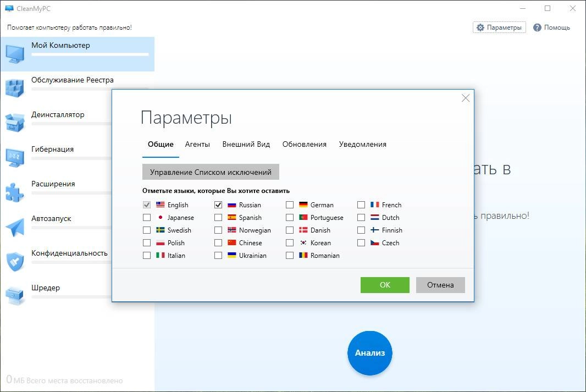Screen dimensions: 586x392
Task: Check the Korean language checkbox
Action: (x=290, y=243)
